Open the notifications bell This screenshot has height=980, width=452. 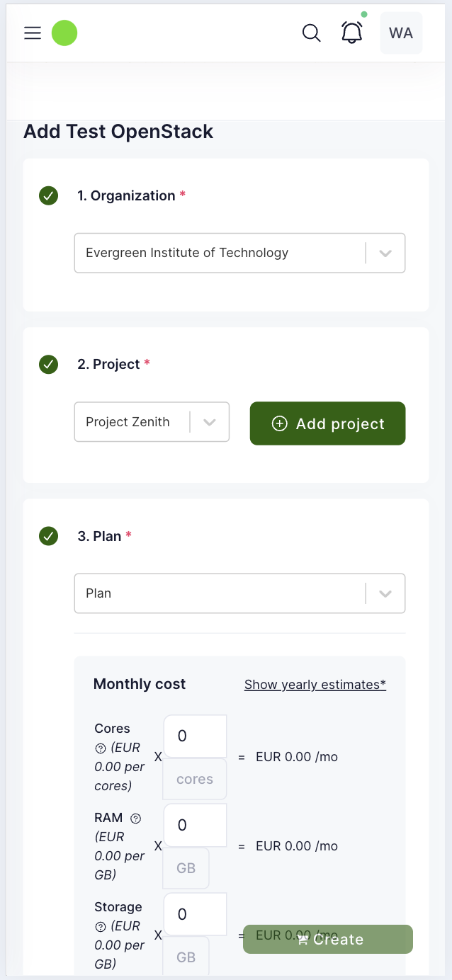[x=352, y=33]
